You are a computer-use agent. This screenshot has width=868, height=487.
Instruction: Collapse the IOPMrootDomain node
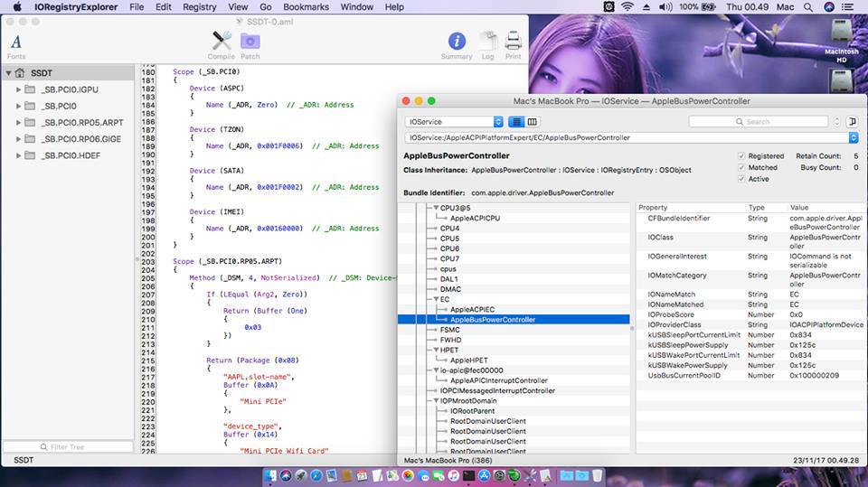pos(436,400)
